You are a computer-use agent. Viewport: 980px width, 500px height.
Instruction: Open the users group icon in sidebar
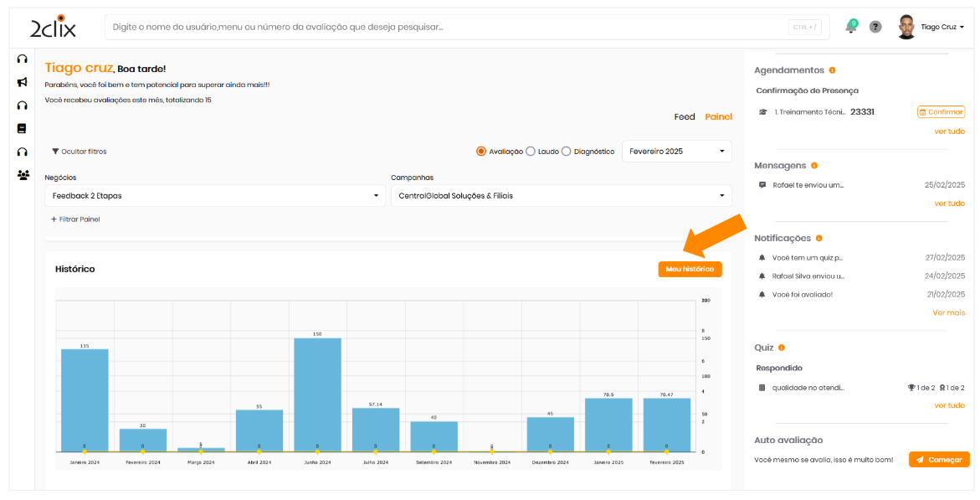coord(23,175)
